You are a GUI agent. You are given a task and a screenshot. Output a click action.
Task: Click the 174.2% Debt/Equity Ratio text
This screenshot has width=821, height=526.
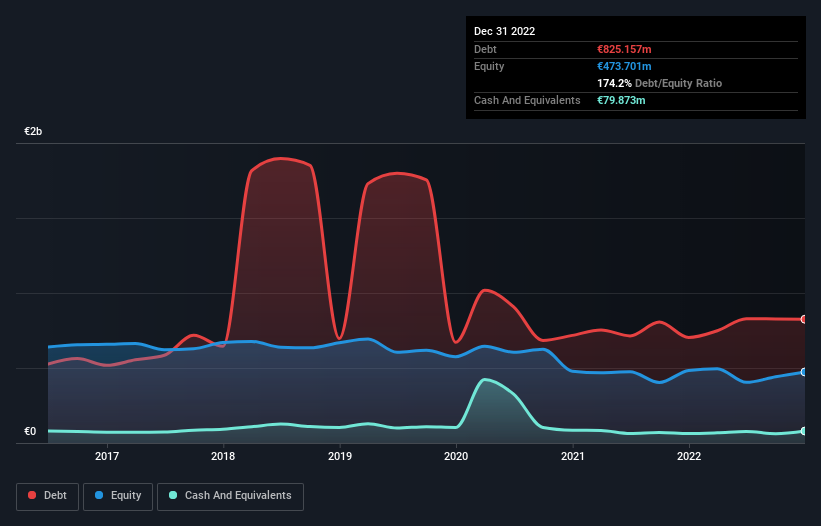point(659,83)
